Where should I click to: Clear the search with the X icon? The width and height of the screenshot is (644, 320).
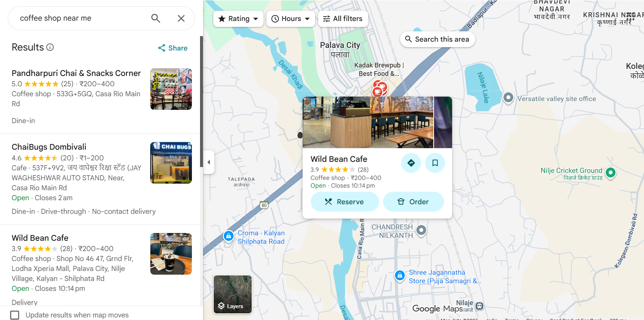pos(181,18)
